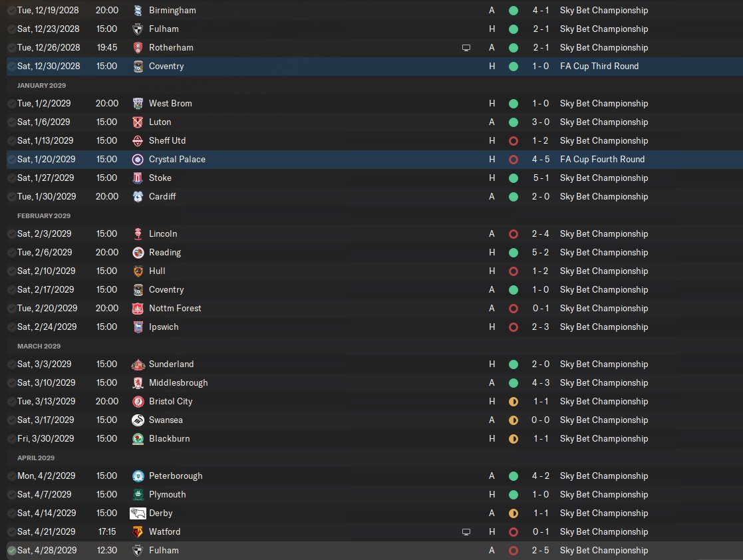
Task: Click the Watford club badge
Action: pyautogui.click(x=138, y=532)
